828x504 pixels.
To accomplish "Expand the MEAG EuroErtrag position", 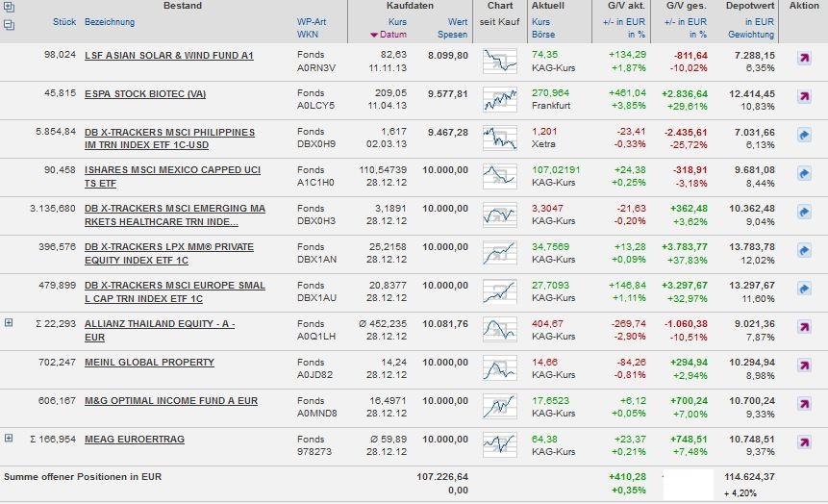I will (x=9, y=439).
